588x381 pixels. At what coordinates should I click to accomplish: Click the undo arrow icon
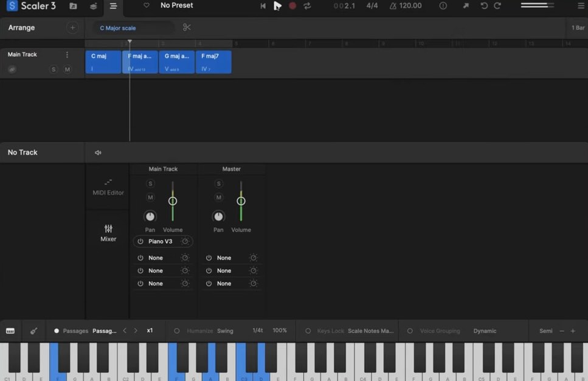point(484,5)
